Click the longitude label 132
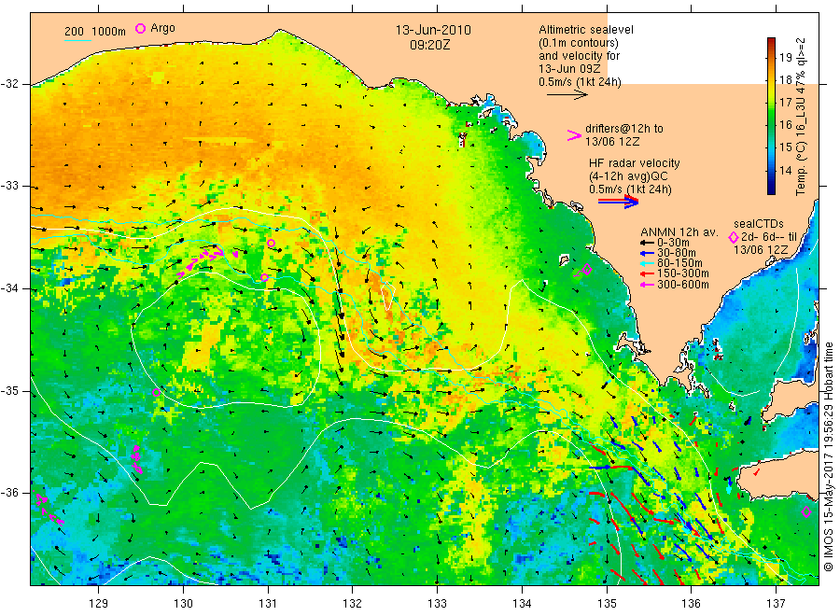The width and height of the screenshot is (840, 616). click(353, 603)
